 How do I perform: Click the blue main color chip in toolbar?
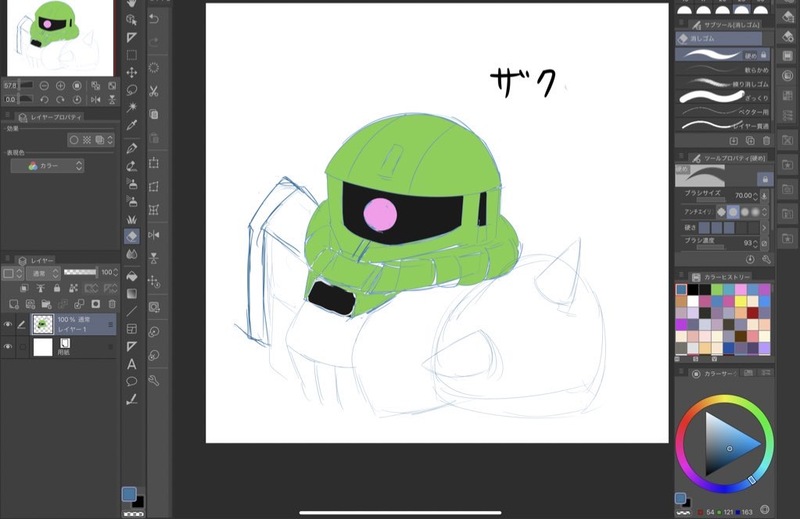[x=129, y=494]
